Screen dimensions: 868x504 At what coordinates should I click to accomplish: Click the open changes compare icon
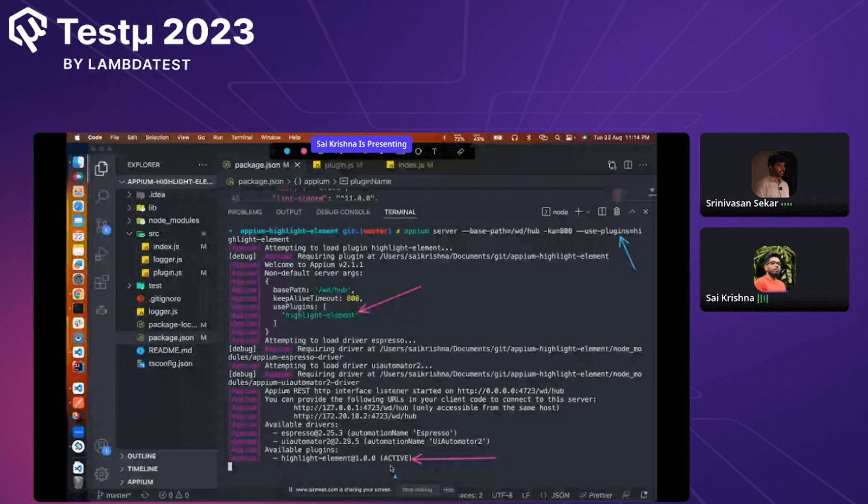(x=612, y=165)
